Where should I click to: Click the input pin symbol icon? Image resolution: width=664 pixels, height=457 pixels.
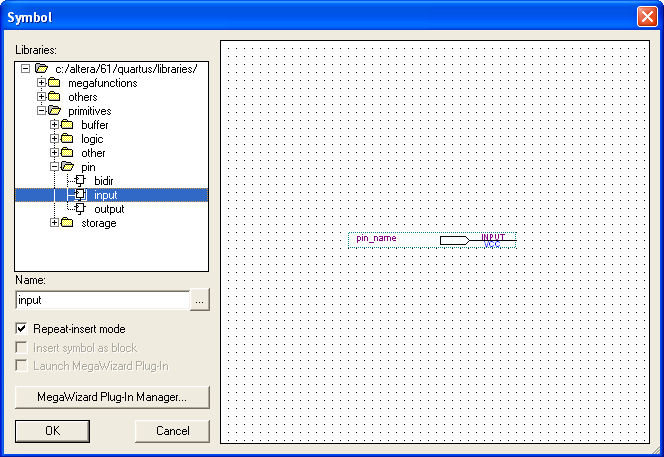81,195
